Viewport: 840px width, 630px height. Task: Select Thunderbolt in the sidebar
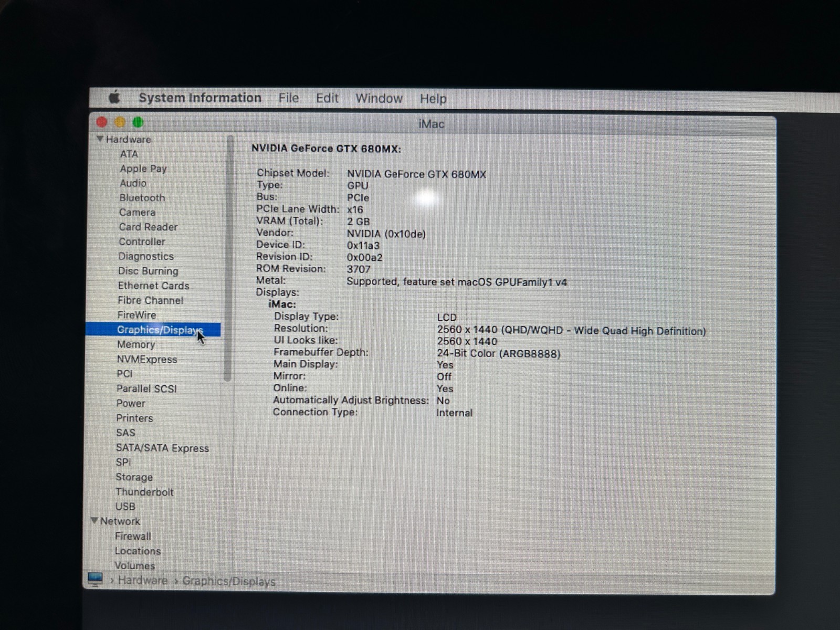click(144, 492)
